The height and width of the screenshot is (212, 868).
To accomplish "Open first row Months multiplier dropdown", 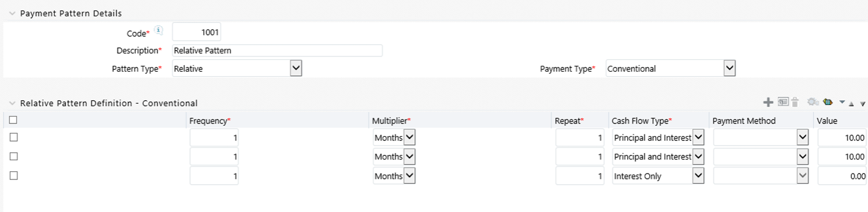I will (394, 137).
